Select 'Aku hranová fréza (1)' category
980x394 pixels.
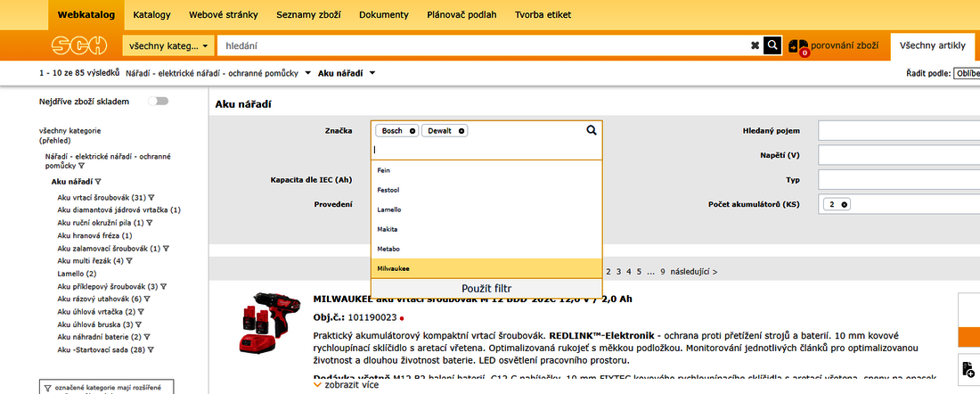coord(94,235)
